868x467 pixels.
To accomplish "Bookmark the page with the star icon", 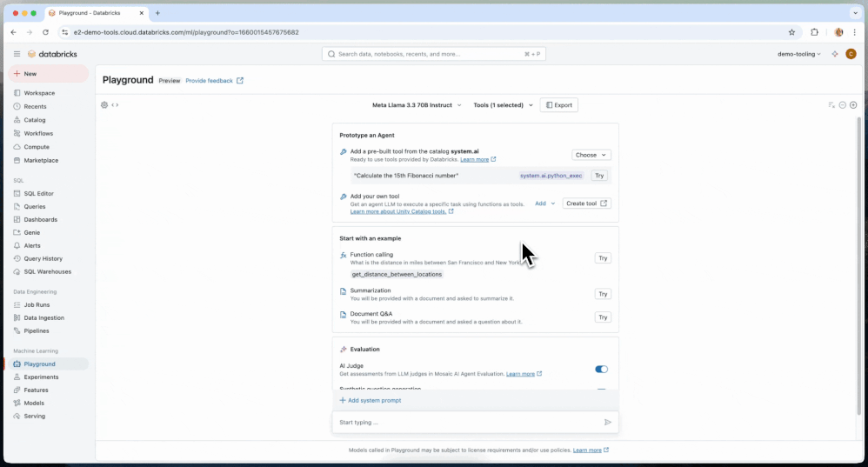I will coord(791,32).
